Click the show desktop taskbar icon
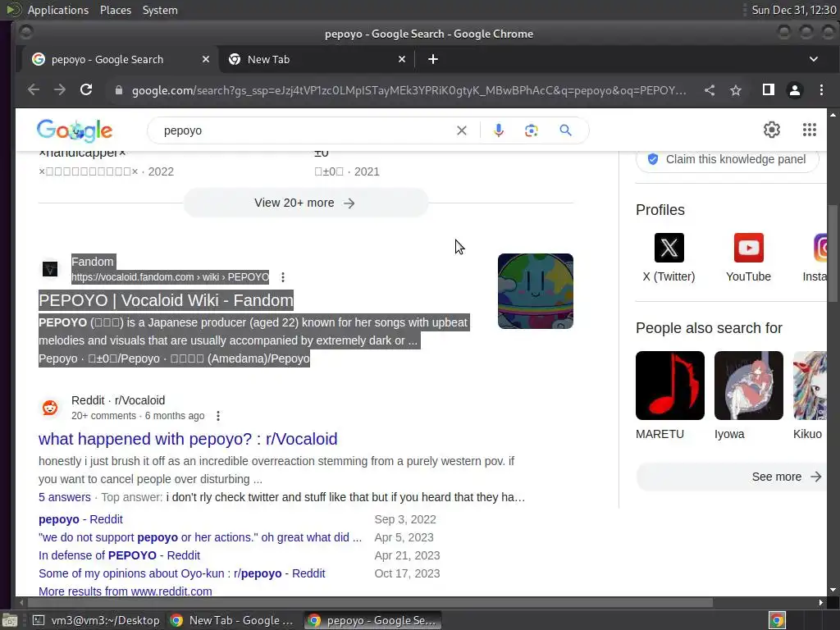Screen dimensions: 840x630 (9, 620)
